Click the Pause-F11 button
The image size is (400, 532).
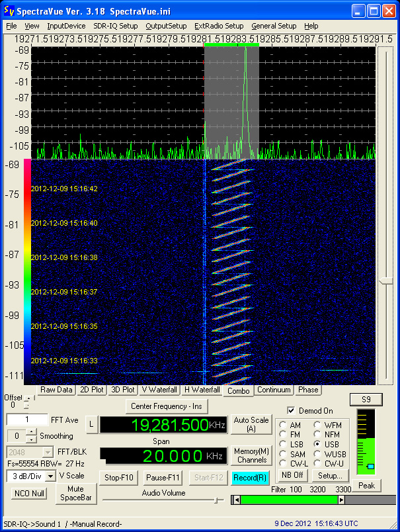[x=163, y=478]
